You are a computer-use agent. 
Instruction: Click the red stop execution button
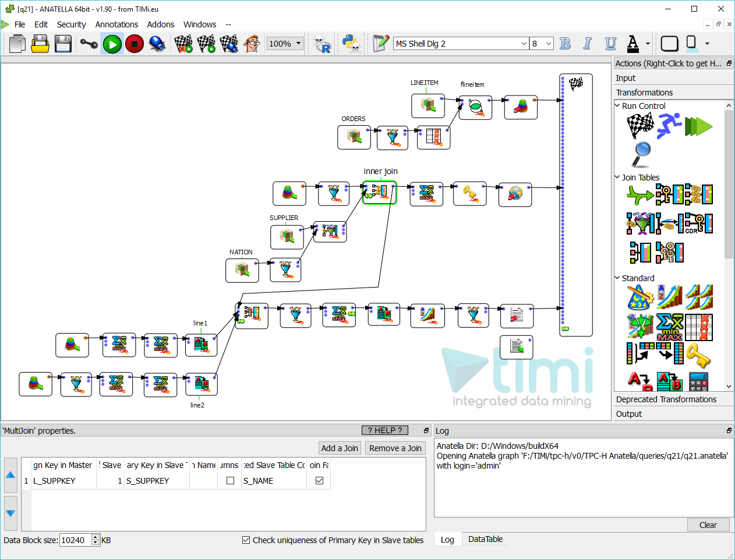(134, 44)
